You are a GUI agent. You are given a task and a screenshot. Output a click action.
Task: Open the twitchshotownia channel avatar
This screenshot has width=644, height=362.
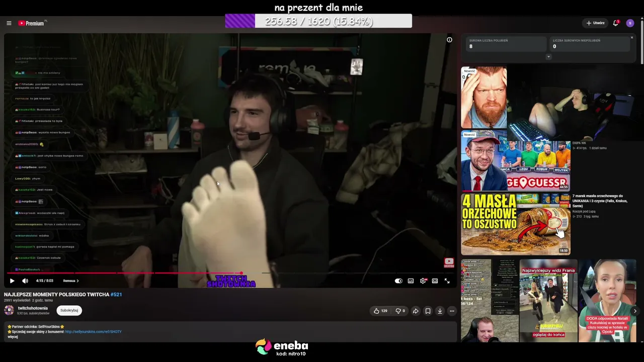point(9,310)
